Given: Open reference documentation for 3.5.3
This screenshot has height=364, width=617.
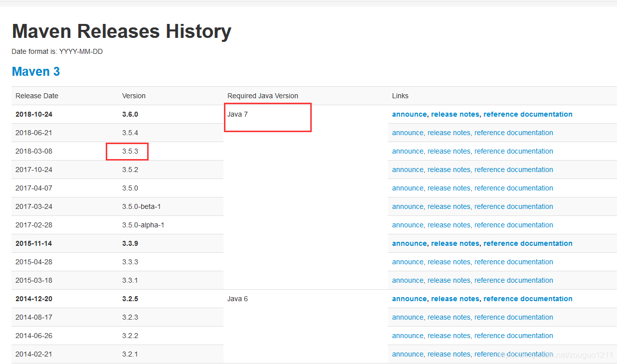Looking at the screenshot, I should (514, 151).
